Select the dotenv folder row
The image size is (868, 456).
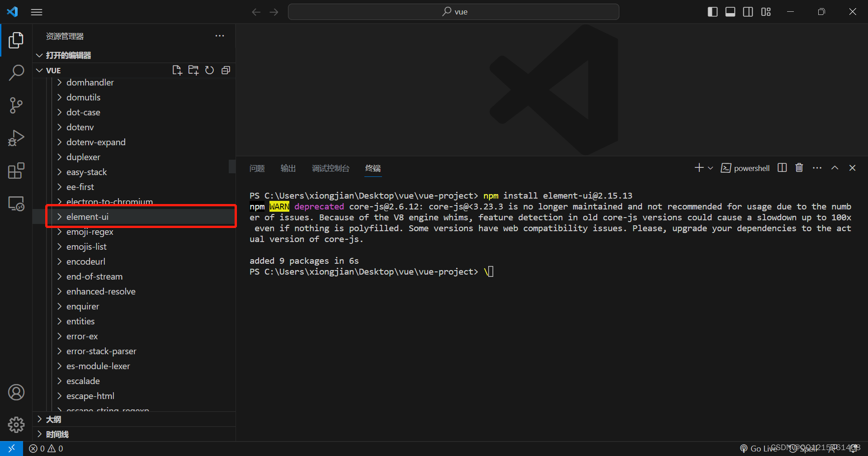point(134,127)
